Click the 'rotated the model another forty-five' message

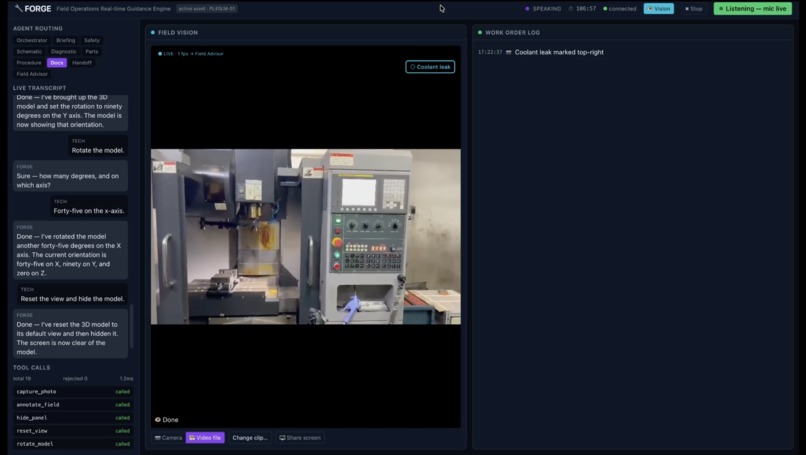70,250
